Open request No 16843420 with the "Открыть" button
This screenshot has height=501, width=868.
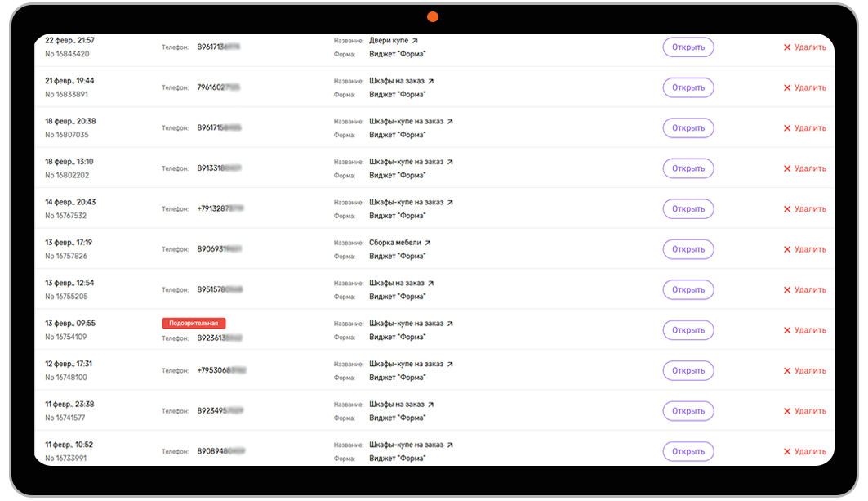coord(688,47)
